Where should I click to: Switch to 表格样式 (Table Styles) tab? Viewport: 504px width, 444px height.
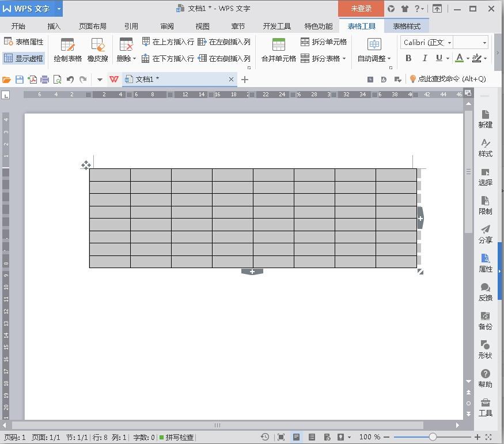pyautogui.click(x=407, y=27)
